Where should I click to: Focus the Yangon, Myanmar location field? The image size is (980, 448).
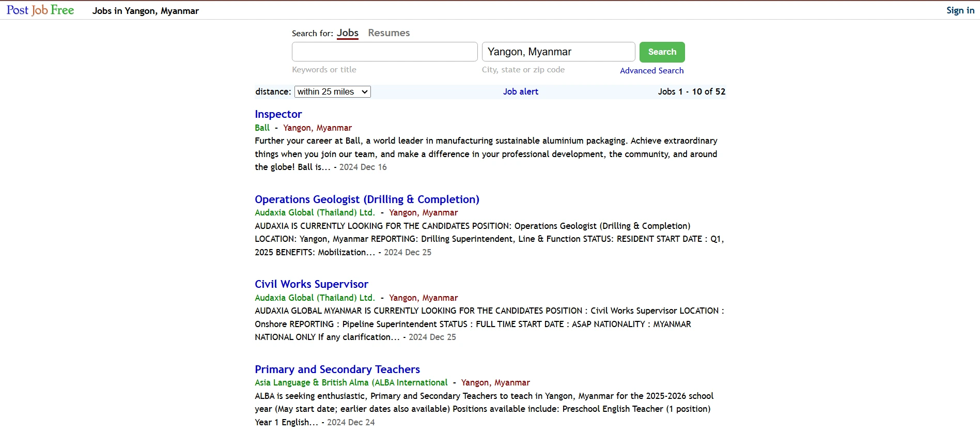[558, 52]
